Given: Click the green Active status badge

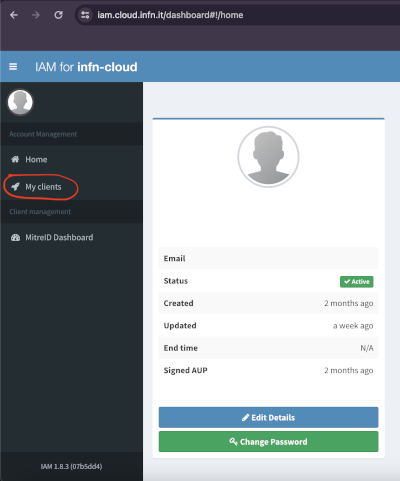Looking at the screenshot, I should point(357,282).
